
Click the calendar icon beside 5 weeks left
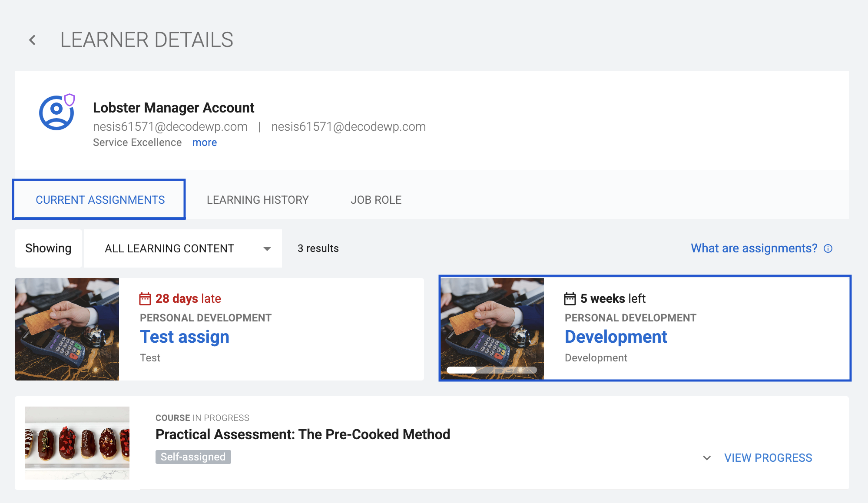tap(570, 299)
